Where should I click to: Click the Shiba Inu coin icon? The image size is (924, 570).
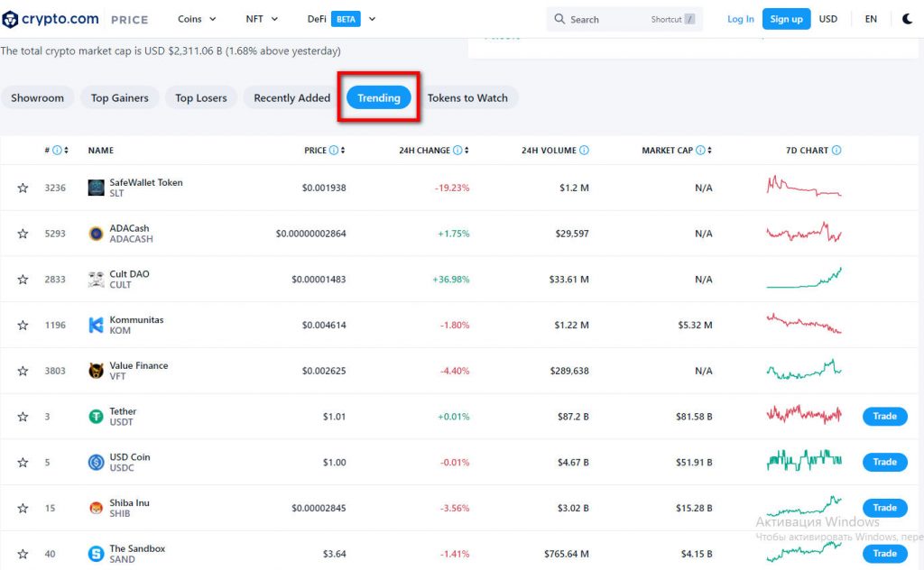(x=96, y=508)
